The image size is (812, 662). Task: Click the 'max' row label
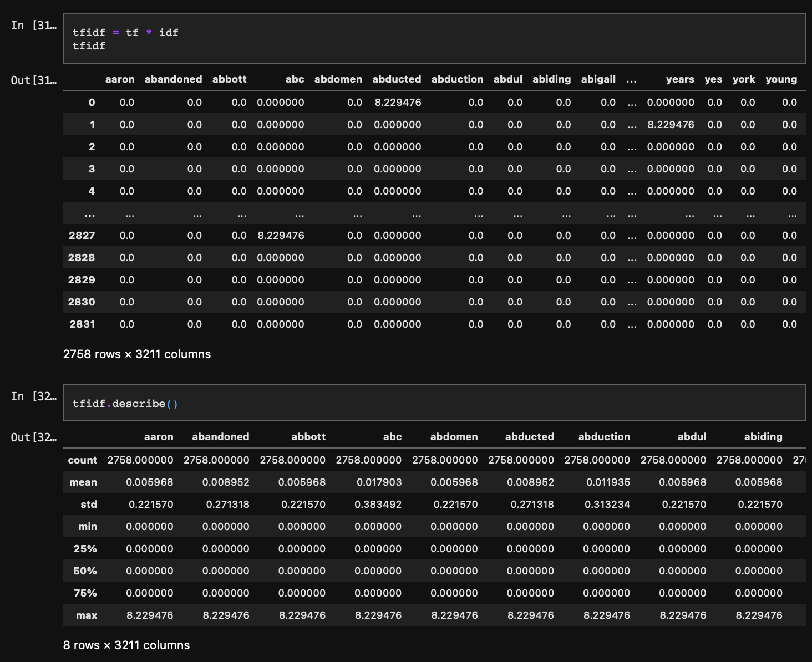pyautogui.click(x=87, y=615)
